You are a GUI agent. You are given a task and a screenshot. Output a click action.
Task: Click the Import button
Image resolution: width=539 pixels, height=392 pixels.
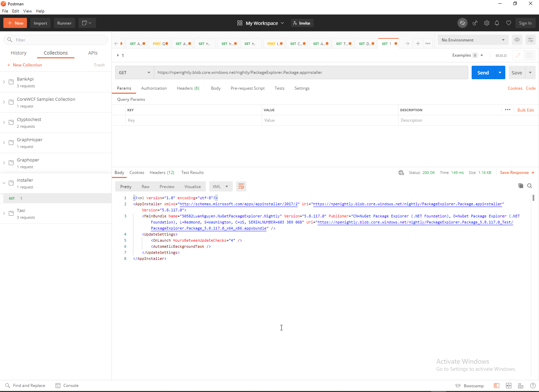40,23
